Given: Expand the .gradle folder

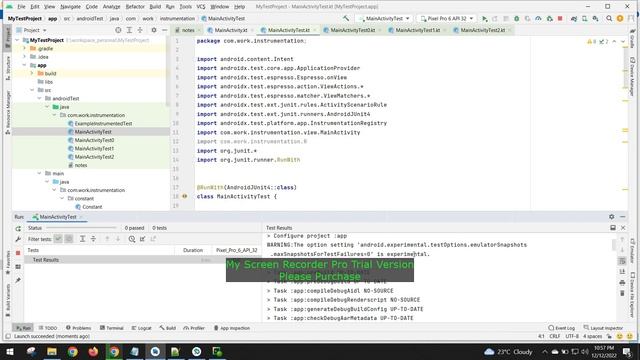Looking at the screenshot, I should pos(24,48).
